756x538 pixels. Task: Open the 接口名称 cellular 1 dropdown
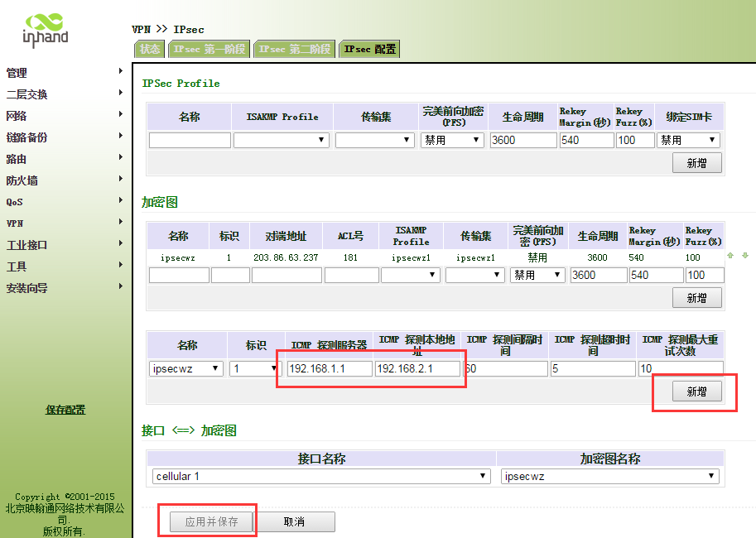(321, 477)
